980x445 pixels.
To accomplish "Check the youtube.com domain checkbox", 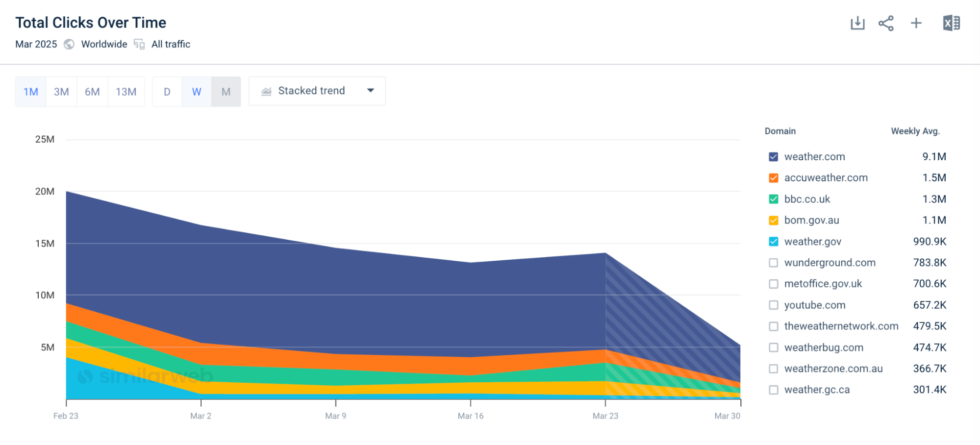I will pos(774,305).
